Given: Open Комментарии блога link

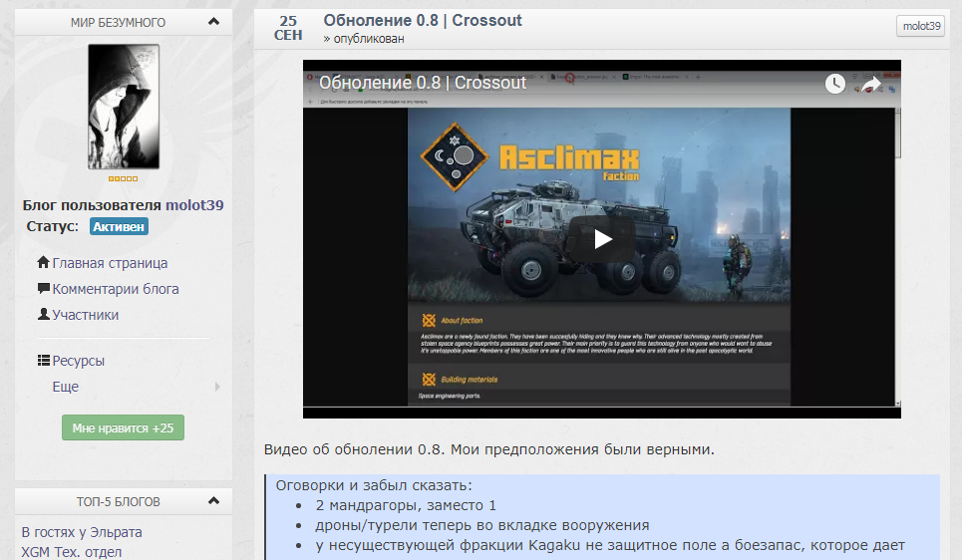Looking at the screenshot, I should click(116, 289).
